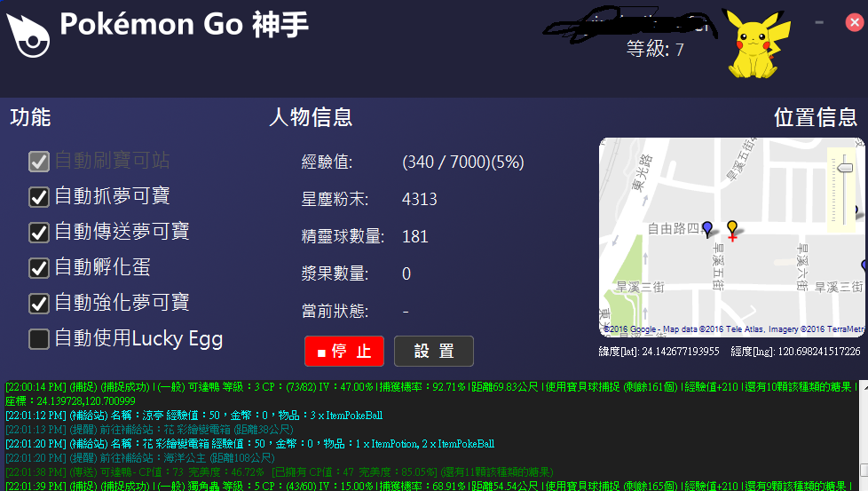This screenshot has width=868, height=491.
Task: Click the experience value (340 / 7000)(5%)
Action: click(x=462, y=162)
